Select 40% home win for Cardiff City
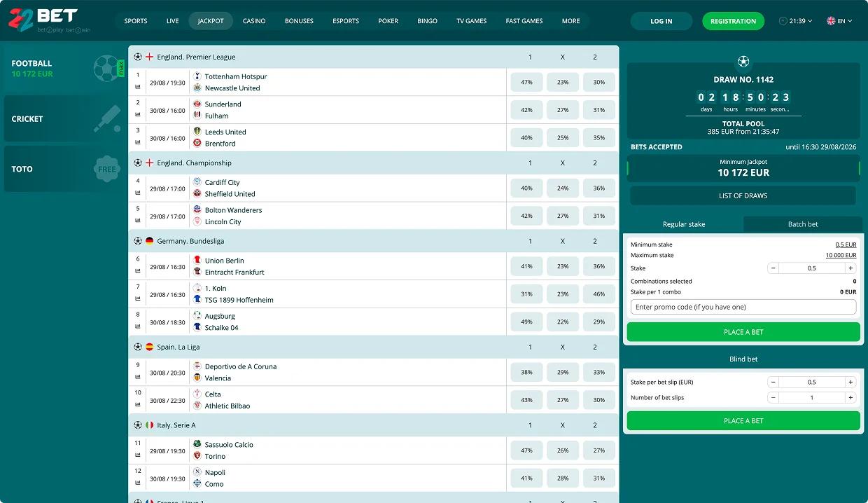Image resolution: width=868 pixels, height=503 pixels. click(x=526, y=188)
